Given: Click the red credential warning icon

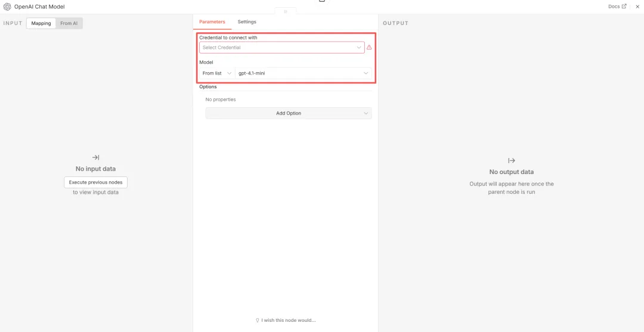Looking at the screenshot, I should tap(369, 48).
